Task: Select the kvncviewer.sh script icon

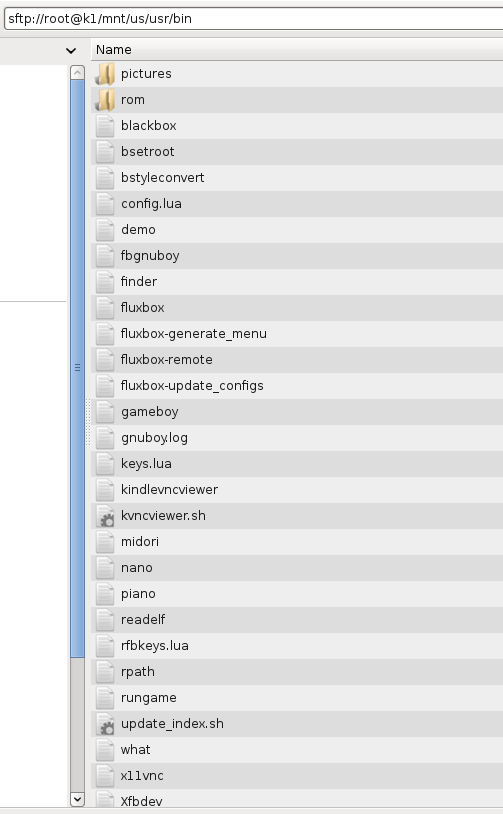Action: tap(105, 515)
